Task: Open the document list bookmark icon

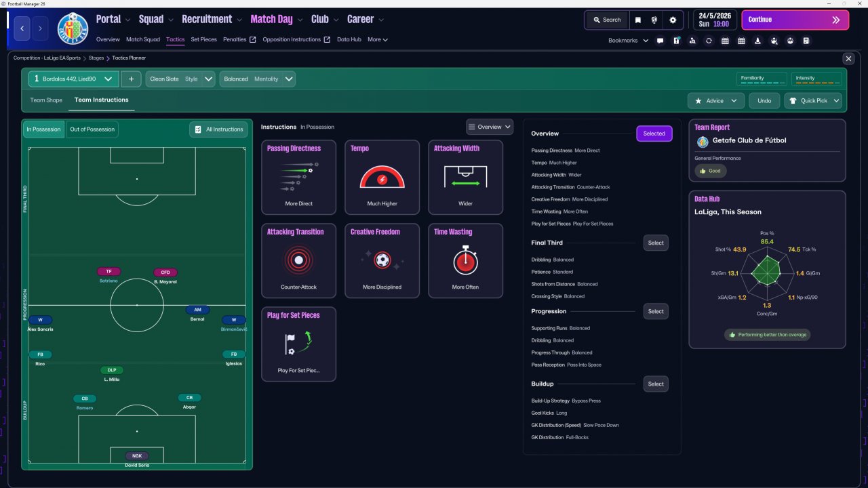Action: coord(806,41)
